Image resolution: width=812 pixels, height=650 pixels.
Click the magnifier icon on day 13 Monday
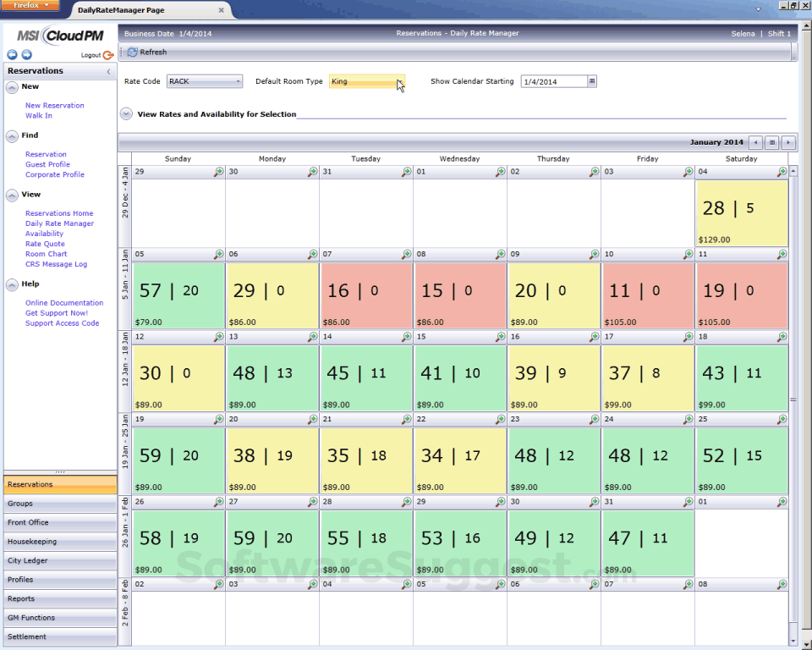313,336
